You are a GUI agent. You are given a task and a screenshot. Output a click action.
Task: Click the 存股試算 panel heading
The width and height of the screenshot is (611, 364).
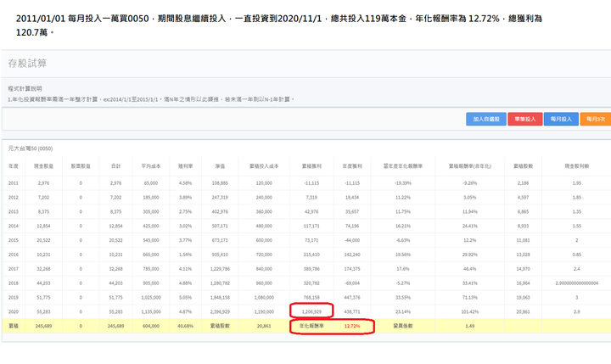pyautogui.click(x=27, y=63)
